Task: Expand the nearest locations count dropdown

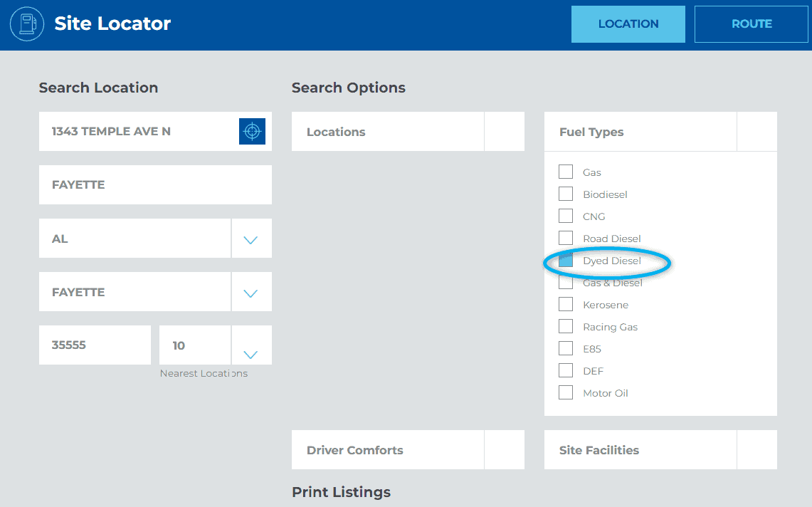Action: [251, 354]
